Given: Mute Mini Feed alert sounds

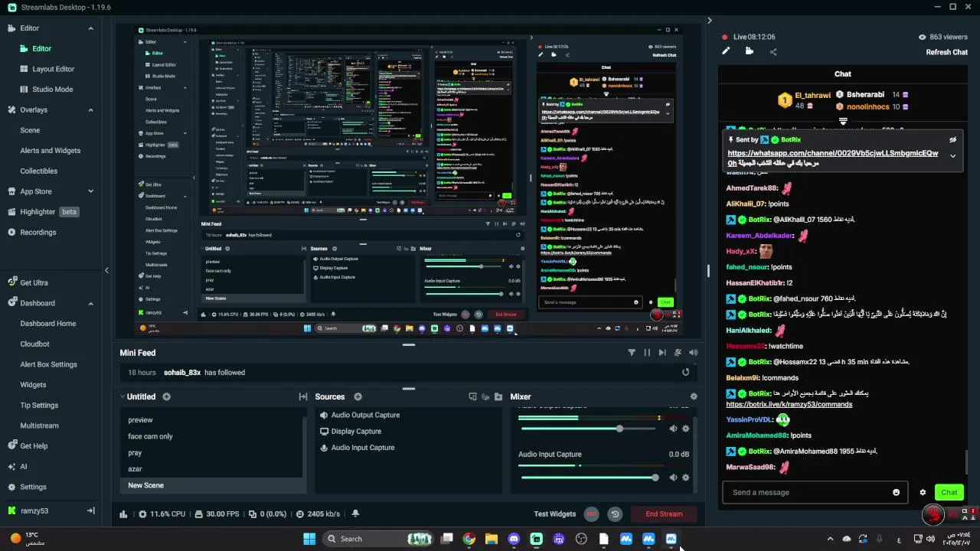Looking at the screenshot, I should (693, 353).
